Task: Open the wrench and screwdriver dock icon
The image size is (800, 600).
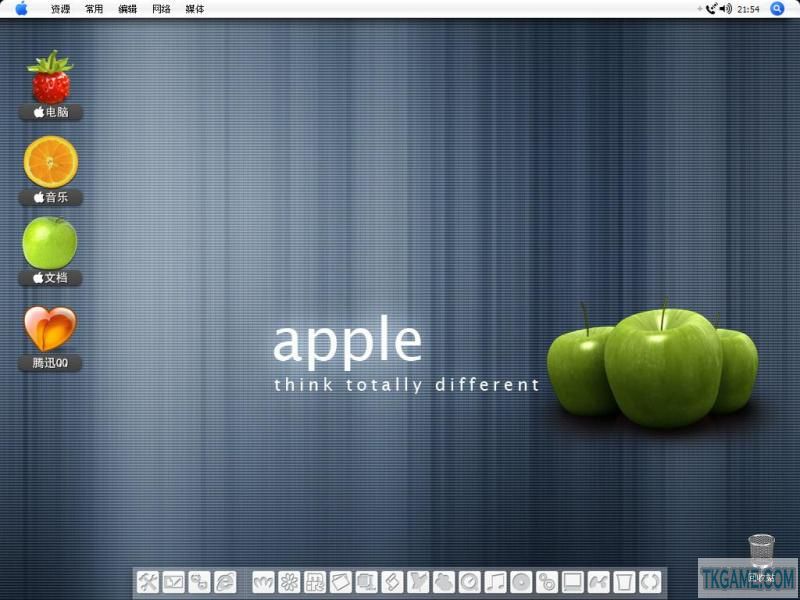Action: (148, 582)
